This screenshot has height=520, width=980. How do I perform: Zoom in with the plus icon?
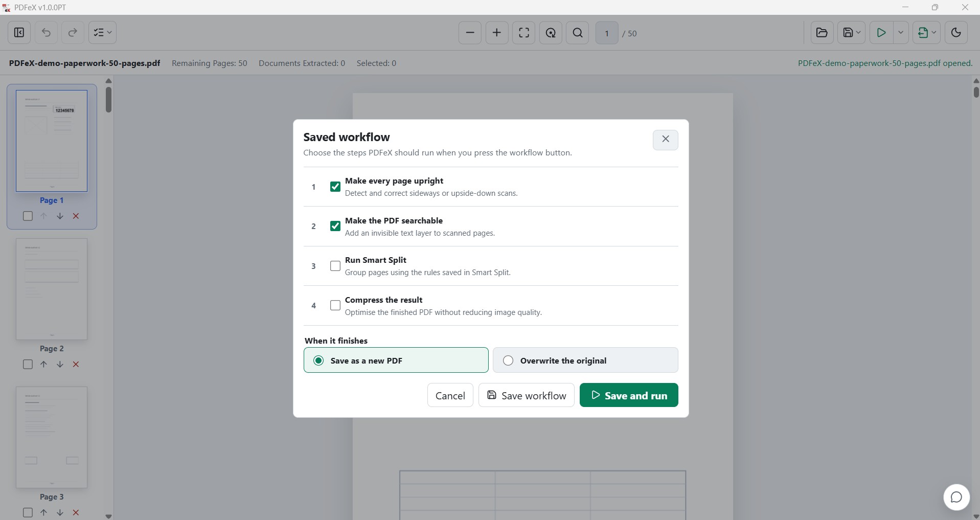497,33
